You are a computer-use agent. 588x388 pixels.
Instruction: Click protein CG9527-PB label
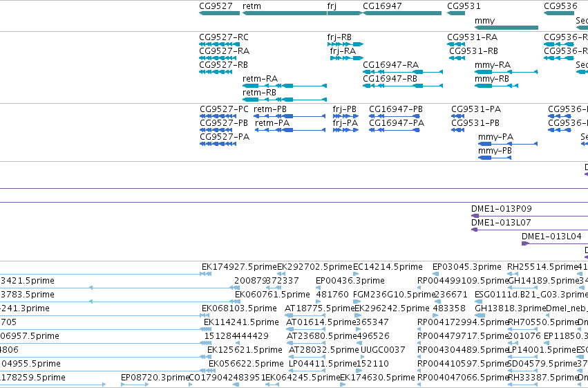(x=223, y=123)
